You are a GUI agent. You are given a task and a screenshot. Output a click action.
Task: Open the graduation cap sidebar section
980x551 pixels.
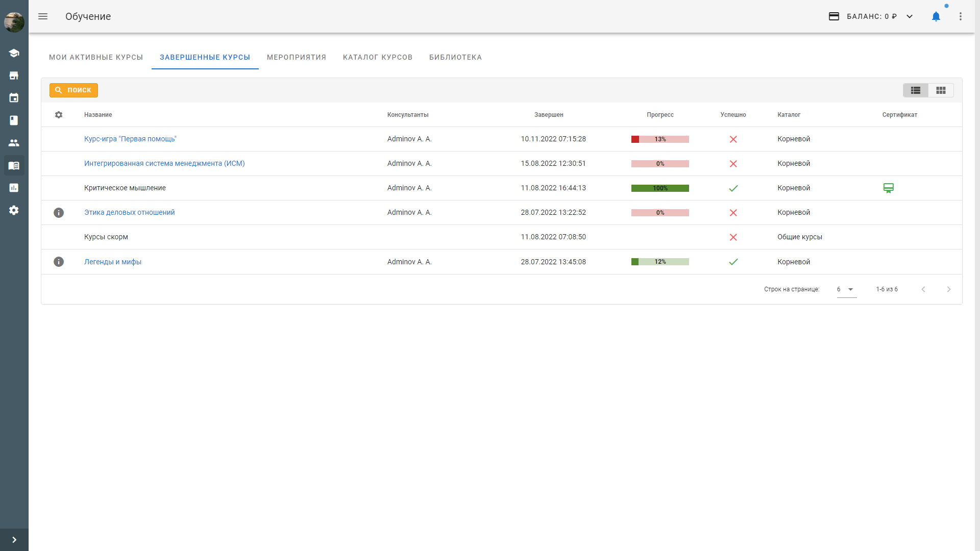[x=14, y=53]
